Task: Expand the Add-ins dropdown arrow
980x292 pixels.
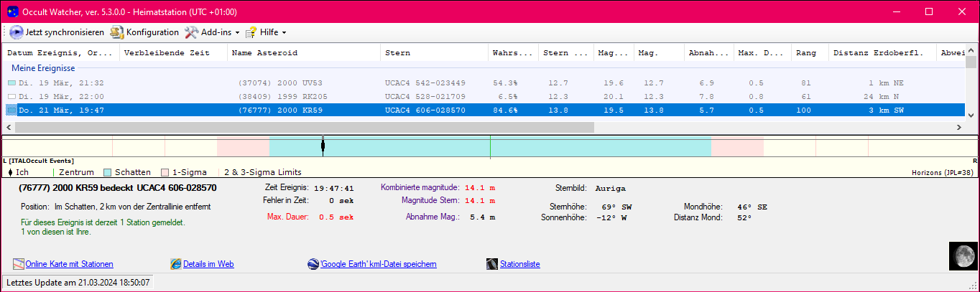Action: coord(237,33)
